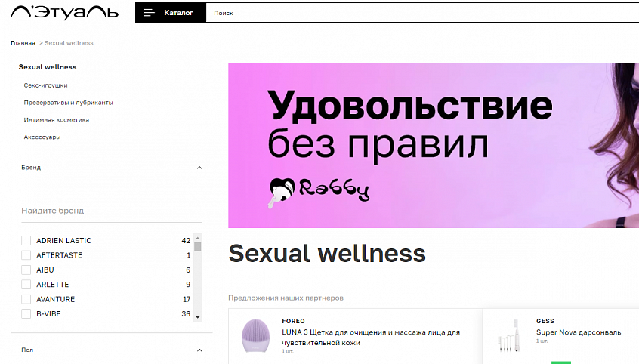Open Секс-игрушки subcategory
Viewport: 639px width, 364px height.
point(45,85)
